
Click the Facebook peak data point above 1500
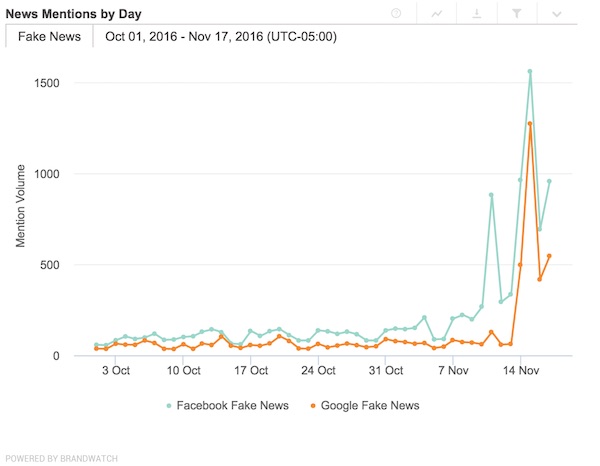coord(530,71)
